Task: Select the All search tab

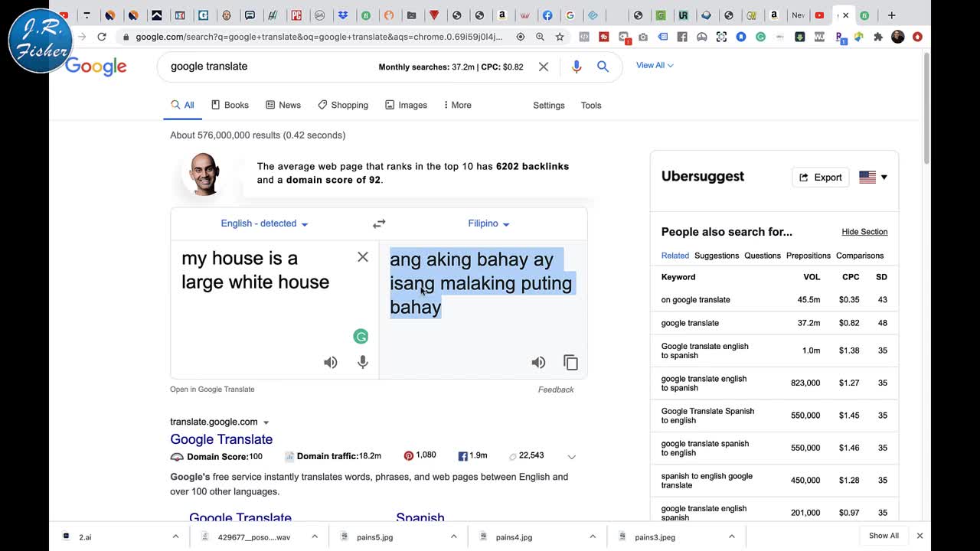Action: tap(182, 105)
